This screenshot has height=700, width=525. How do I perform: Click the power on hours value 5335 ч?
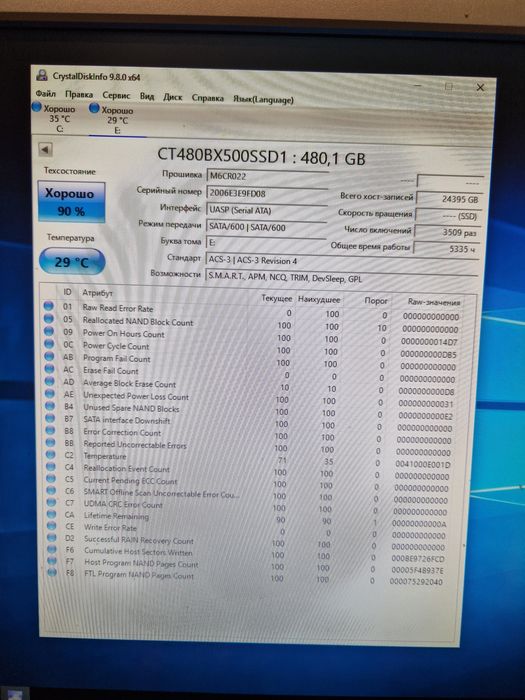[x=446, y=249]
